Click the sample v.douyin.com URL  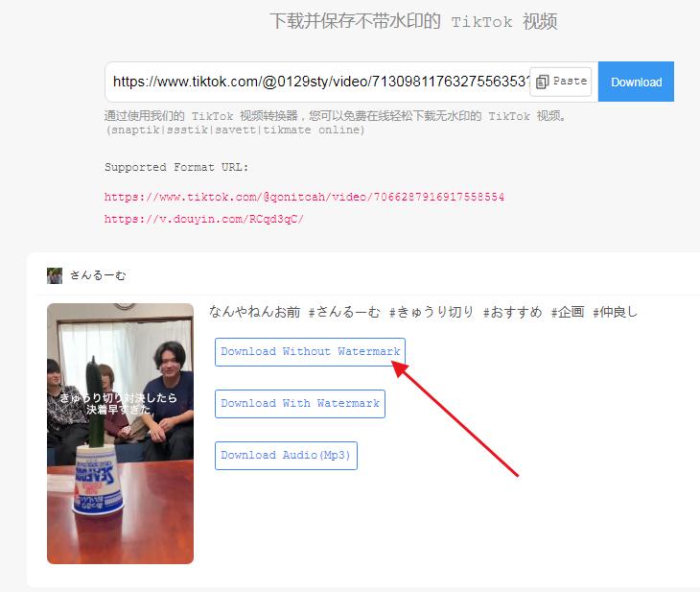click(203, 219)
